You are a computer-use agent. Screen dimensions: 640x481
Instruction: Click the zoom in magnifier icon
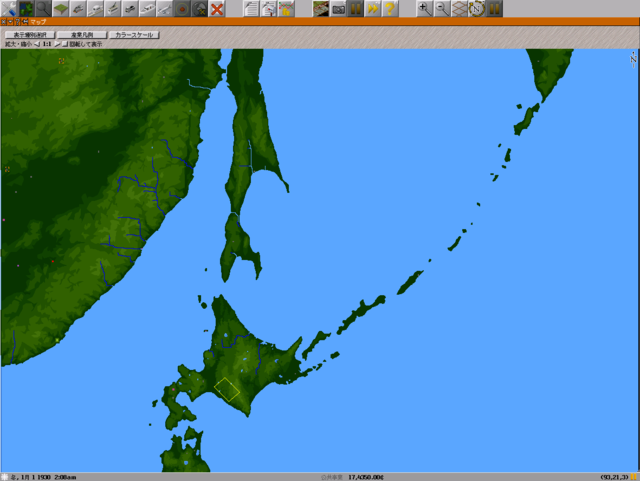tap(423, 9)
